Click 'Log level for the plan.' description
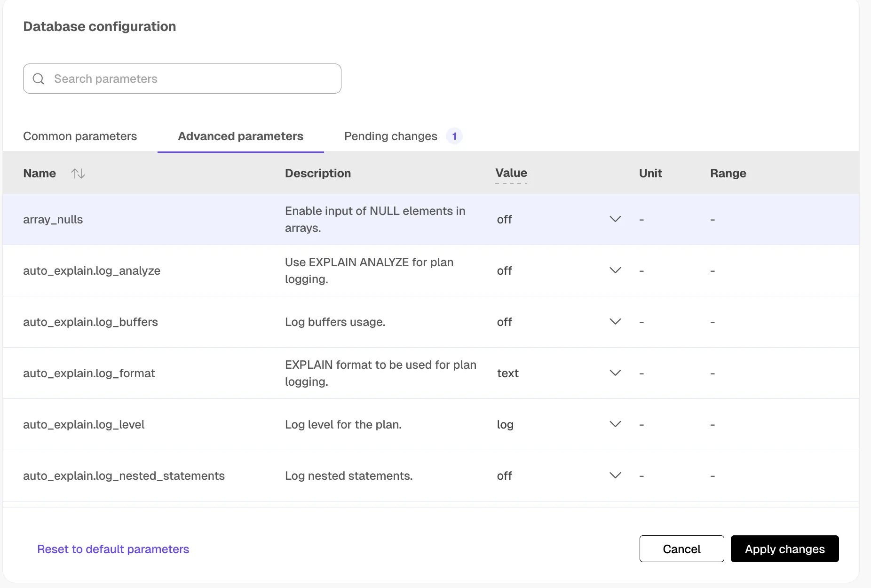The height and width of the screenshot is (588, 871). 343,425
